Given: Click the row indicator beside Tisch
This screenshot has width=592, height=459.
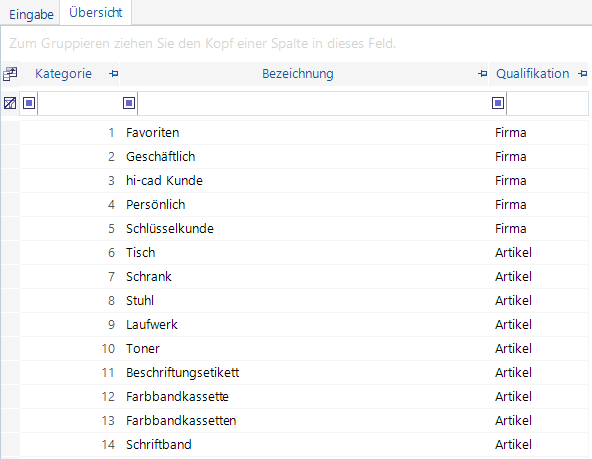Looking at the screenshot, I should [10, 253].
